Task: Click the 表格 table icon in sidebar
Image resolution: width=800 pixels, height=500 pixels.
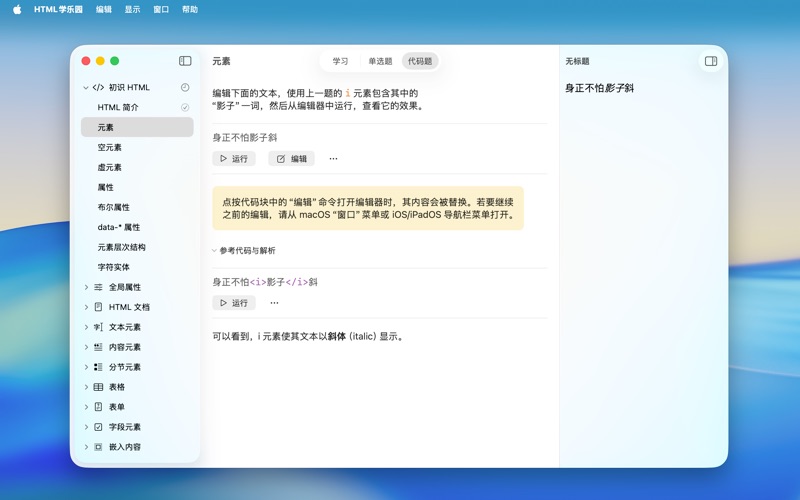Action: tap(98, 387)
